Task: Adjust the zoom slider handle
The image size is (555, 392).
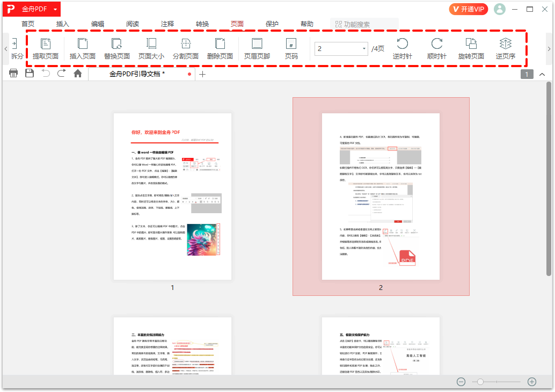Action: [x=480, y=382]
